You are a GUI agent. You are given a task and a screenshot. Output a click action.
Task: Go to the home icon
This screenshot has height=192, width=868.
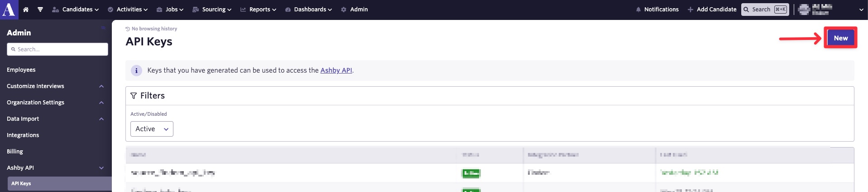coord(26,10)
